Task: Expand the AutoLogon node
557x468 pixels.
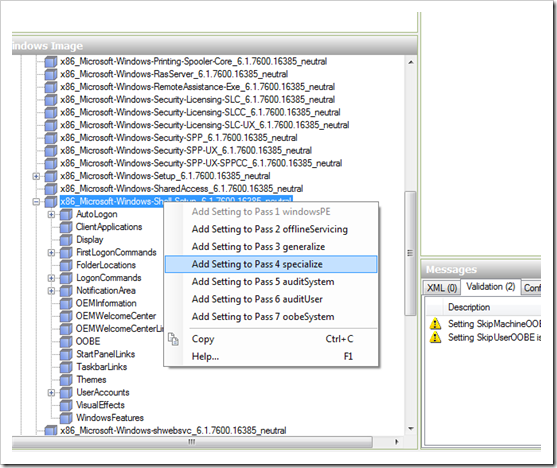Action: pos(52,214)
